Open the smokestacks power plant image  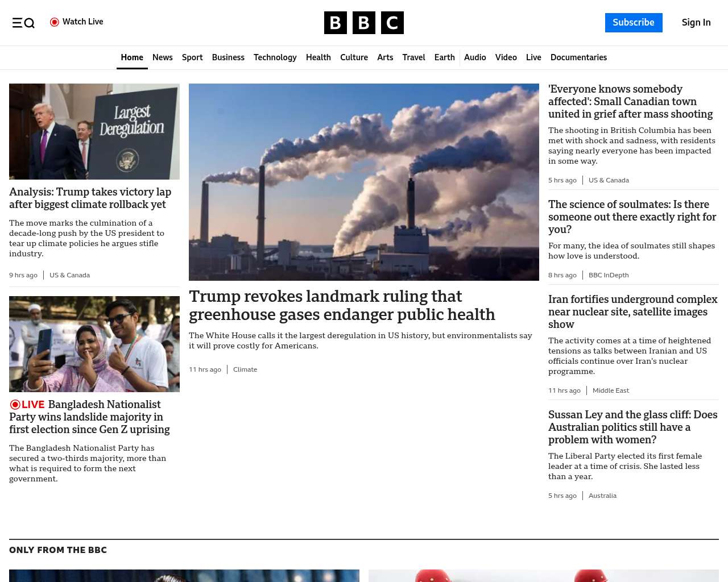pyautogui.click(x=364, y=182)
